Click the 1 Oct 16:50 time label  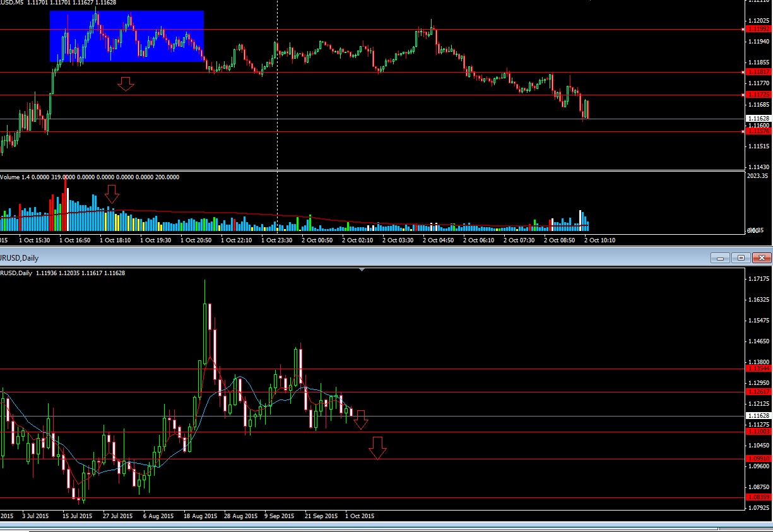[x=75, y=240]
